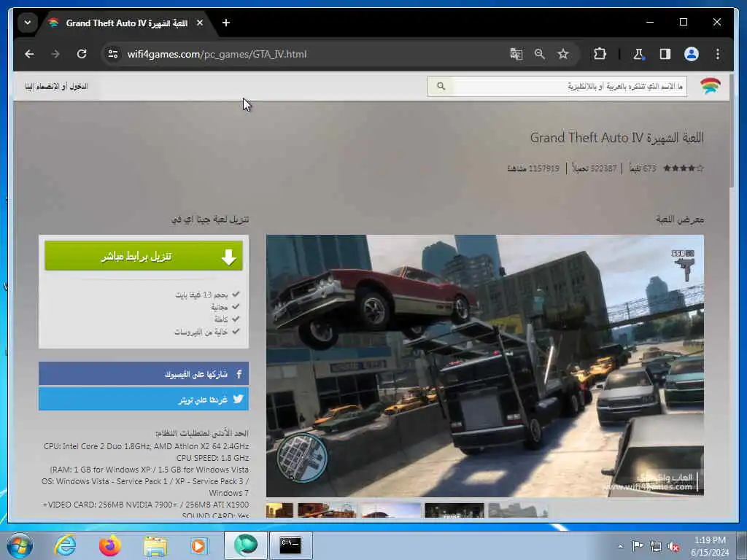Open the Action Center flag icon
The width and height of the screenshot is (747, 560).
tap(638, 546)
